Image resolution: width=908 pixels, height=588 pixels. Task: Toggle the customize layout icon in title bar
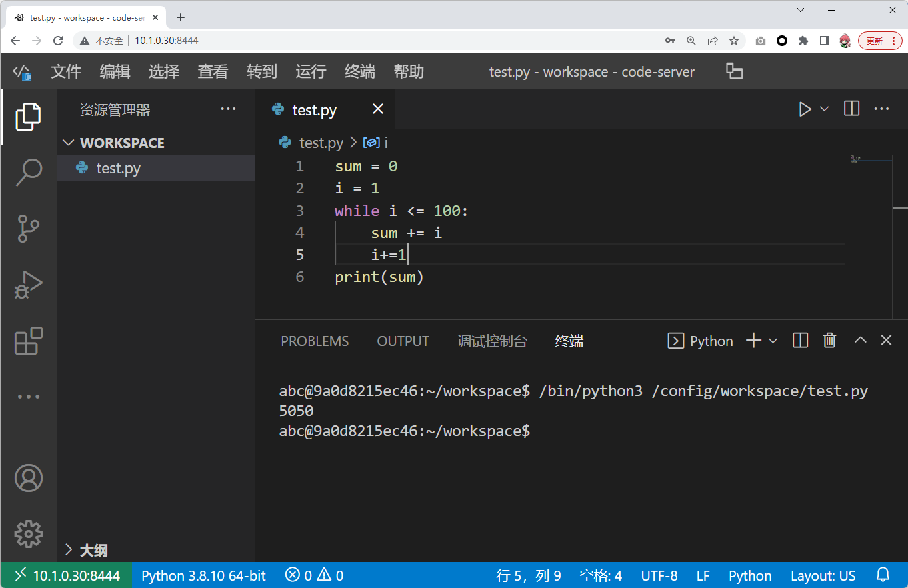tap(734, 71)
